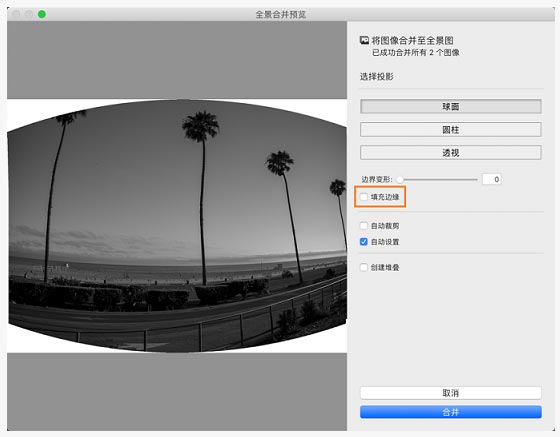Click the panorama icon beside 将图像合并至全景图

click(364, 40)
